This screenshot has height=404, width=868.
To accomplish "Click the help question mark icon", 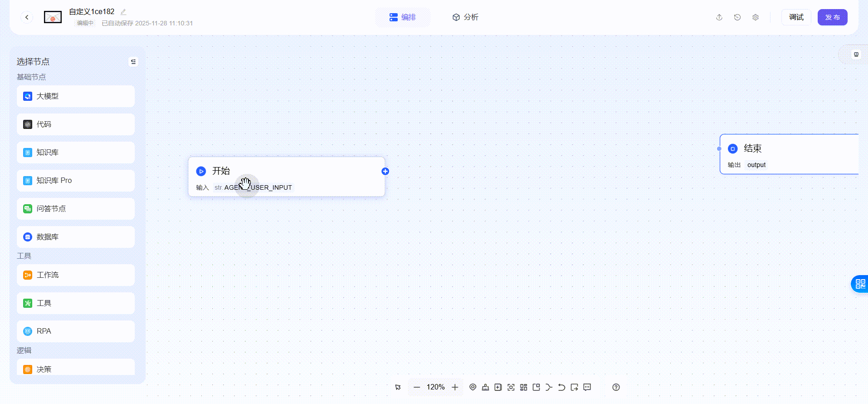I will pos(616,387).
